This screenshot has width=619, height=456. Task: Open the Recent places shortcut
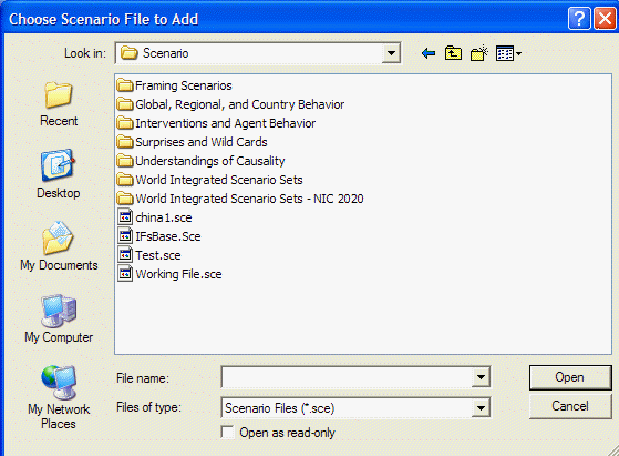58,104
